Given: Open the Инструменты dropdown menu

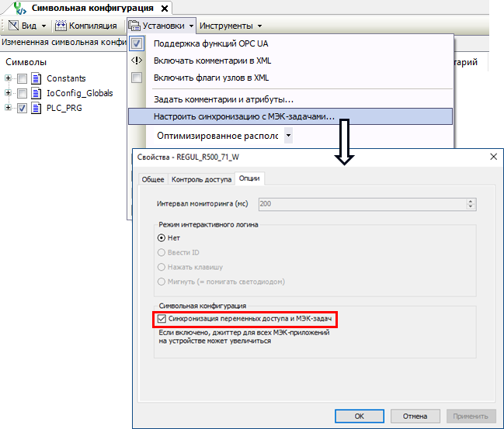Looking at the screenshot, I should click(x=231, y=26).
